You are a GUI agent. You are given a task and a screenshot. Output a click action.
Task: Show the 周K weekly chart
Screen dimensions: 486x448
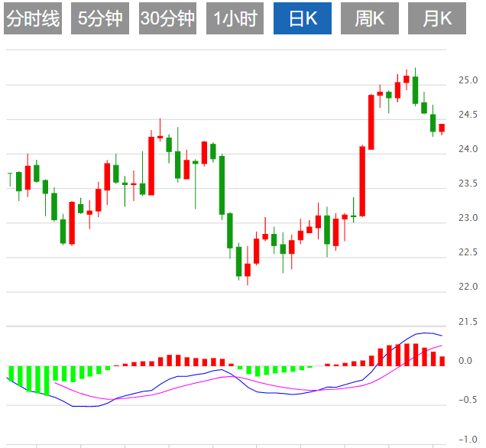[369, 19]
